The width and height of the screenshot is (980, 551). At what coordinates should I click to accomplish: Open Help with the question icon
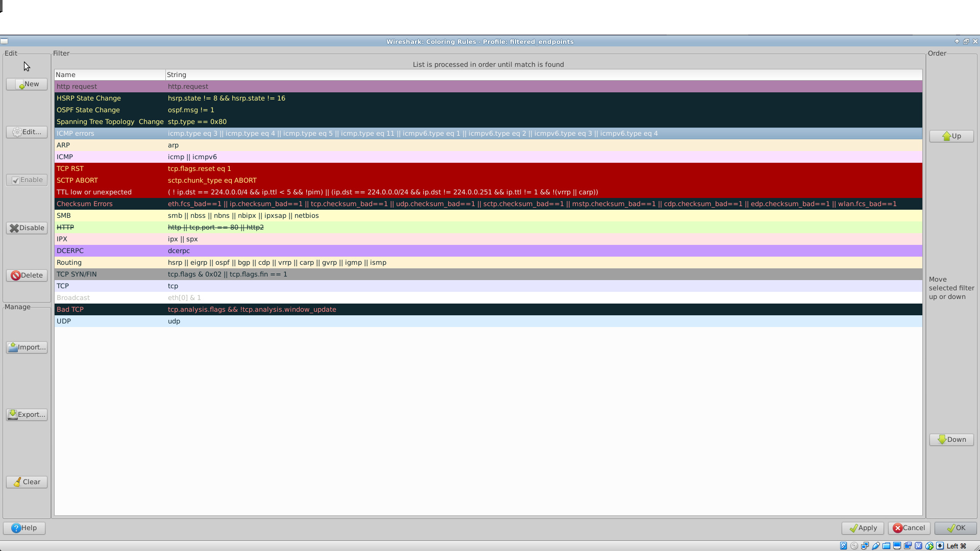click(x=24, y=528)
